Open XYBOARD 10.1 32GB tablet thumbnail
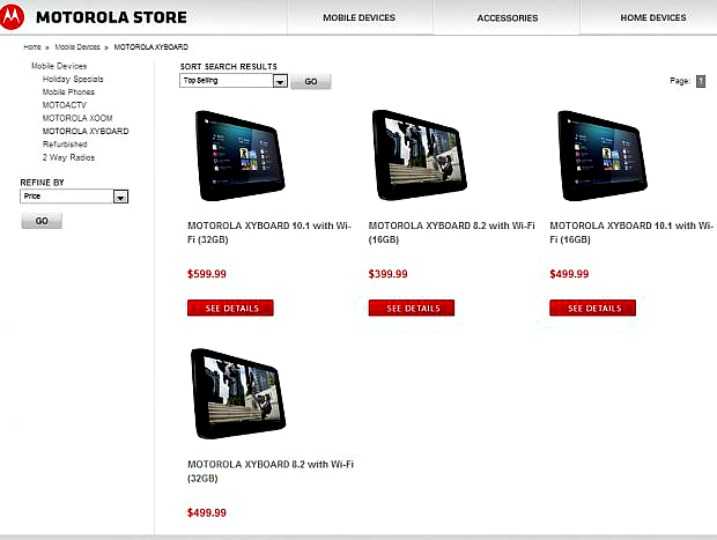The image size is (717, 540). point(240,155)
